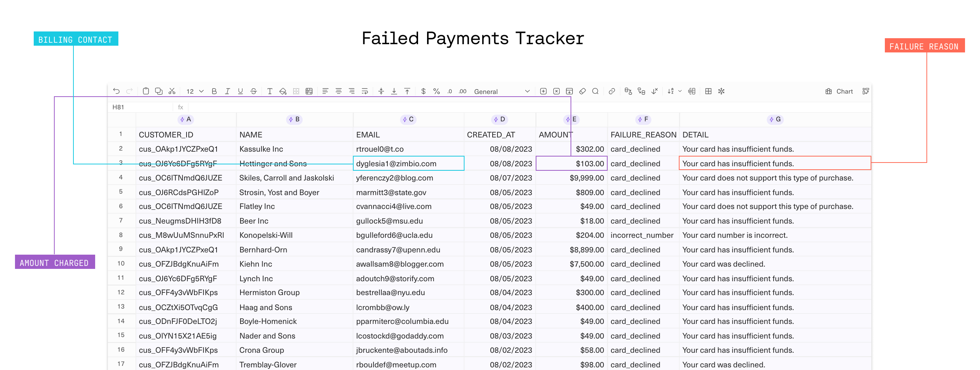Expand the sort A-Z options arrow
The image size is (980, 370).
point(680,91)
